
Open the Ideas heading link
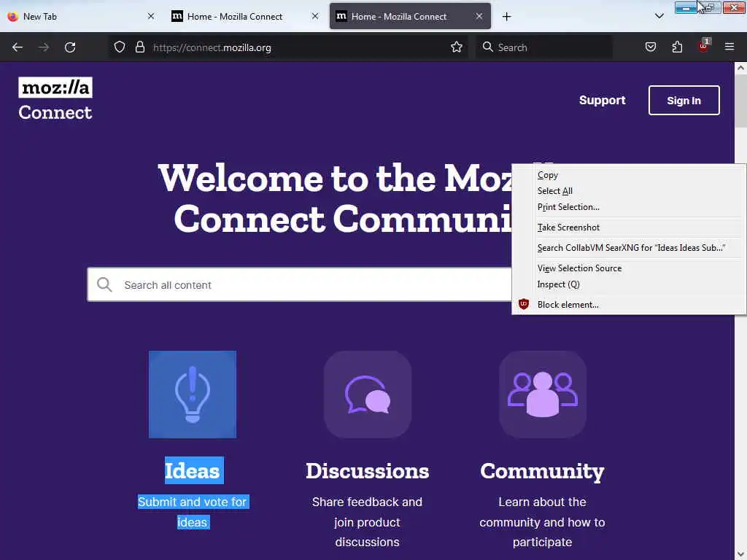(193, 471)
